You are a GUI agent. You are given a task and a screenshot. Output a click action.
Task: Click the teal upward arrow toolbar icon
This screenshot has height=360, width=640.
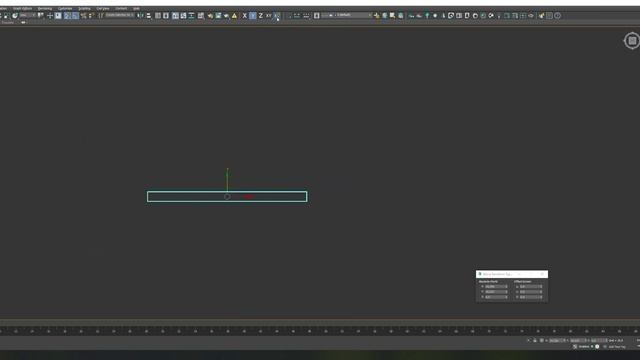pyautogui.click(x=427, y=16)
